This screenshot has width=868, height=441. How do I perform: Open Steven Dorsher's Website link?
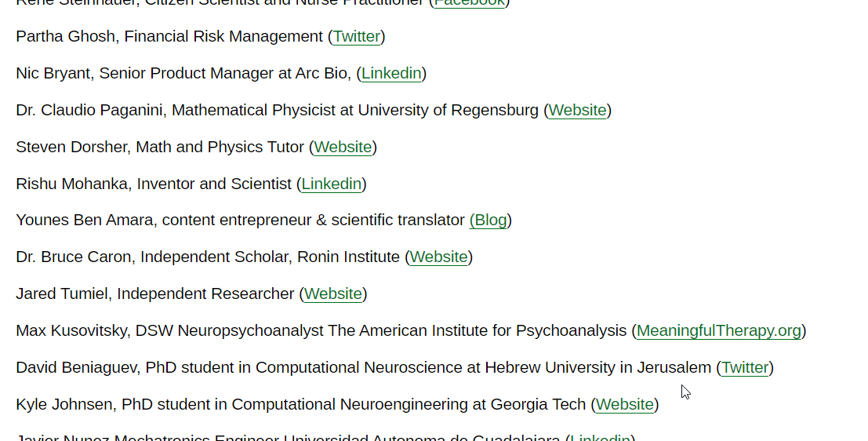(343, 148)
